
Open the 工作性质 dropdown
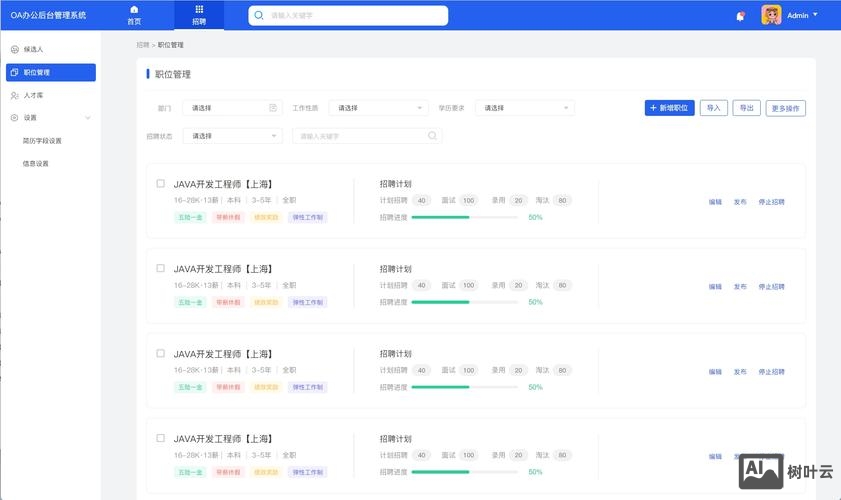pos(378,108)
